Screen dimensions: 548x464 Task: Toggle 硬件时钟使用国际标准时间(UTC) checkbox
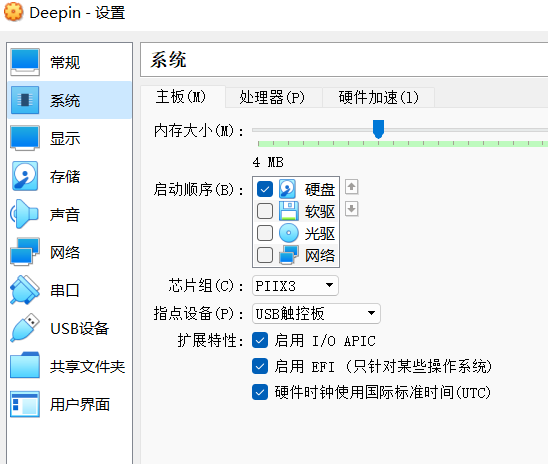click(x=260, y=392)
